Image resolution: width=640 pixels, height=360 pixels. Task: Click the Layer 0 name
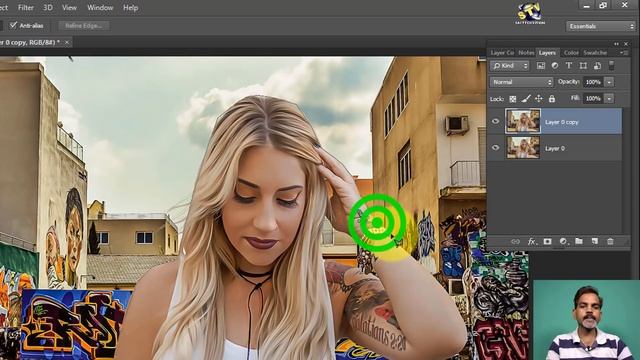point(555,148)
